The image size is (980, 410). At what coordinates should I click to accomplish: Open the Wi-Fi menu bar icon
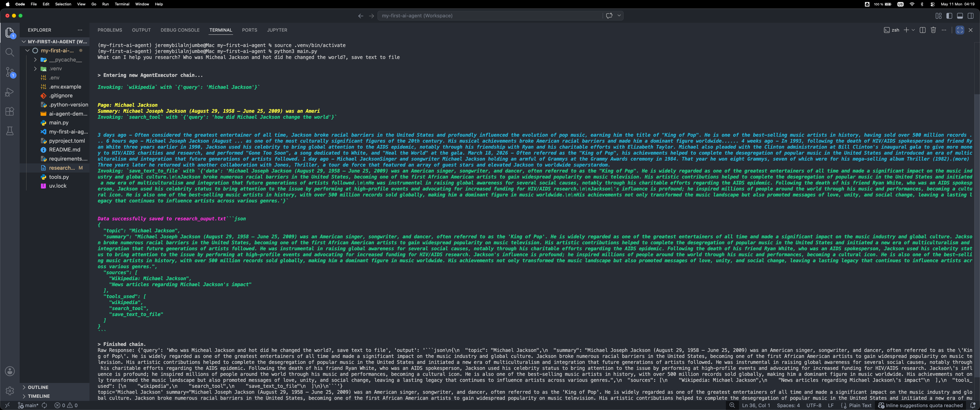pos(912,4)
